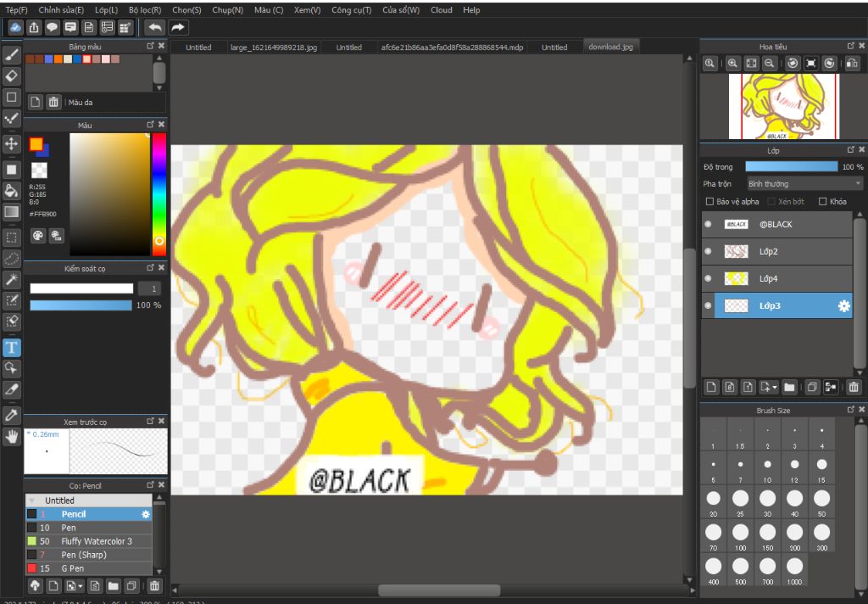Rotate view right in the navigator panel
868x604 pixels.
(x=829, y=63)
